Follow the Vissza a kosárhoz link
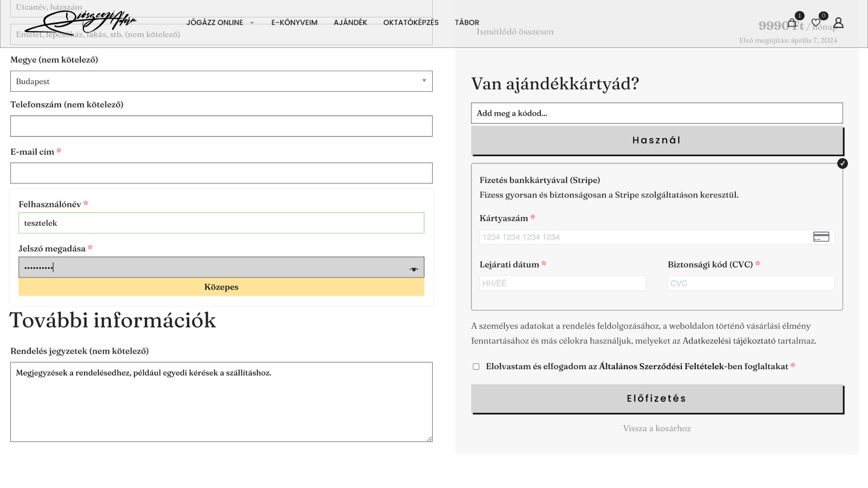This screenshot has width=868, height=488. pyautogui.click(x=657, y=428)
